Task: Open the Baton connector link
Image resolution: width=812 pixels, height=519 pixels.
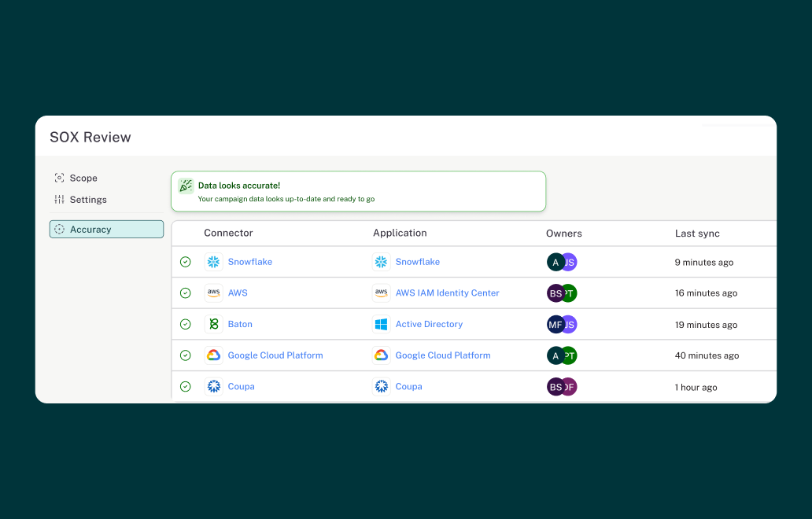Action: point(240,325)
